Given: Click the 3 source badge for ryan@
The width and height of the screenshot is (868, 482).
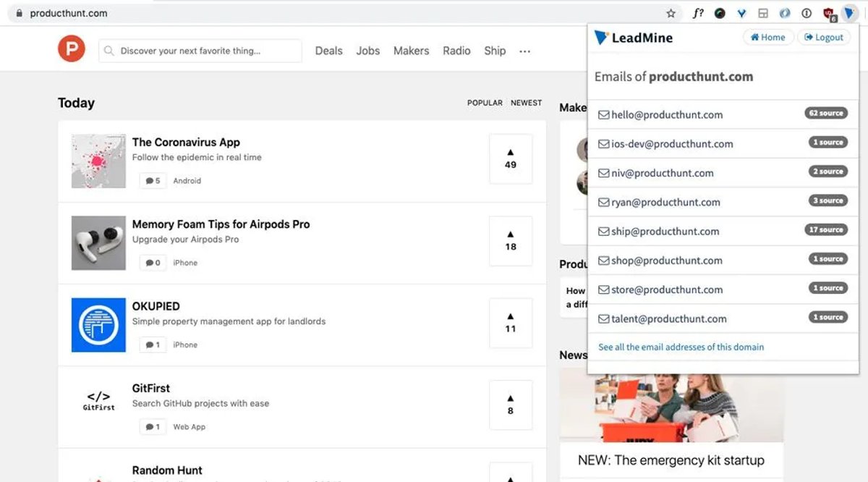Looking at the screenshot, I should [x=828, y=200].
